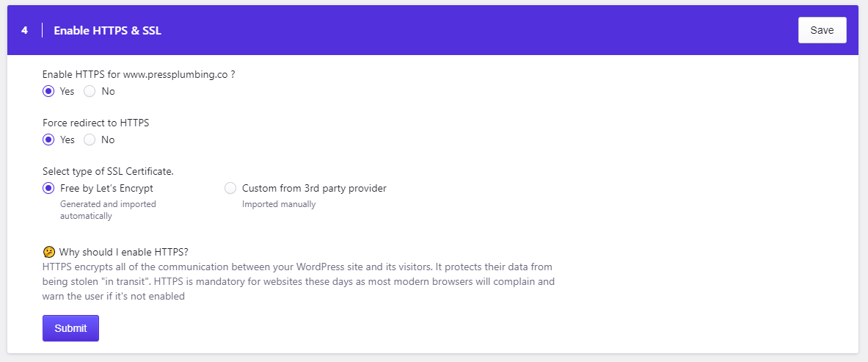Click the HTTPS explanation paragraph text
The image size is (868, 362).
[299, 282]
